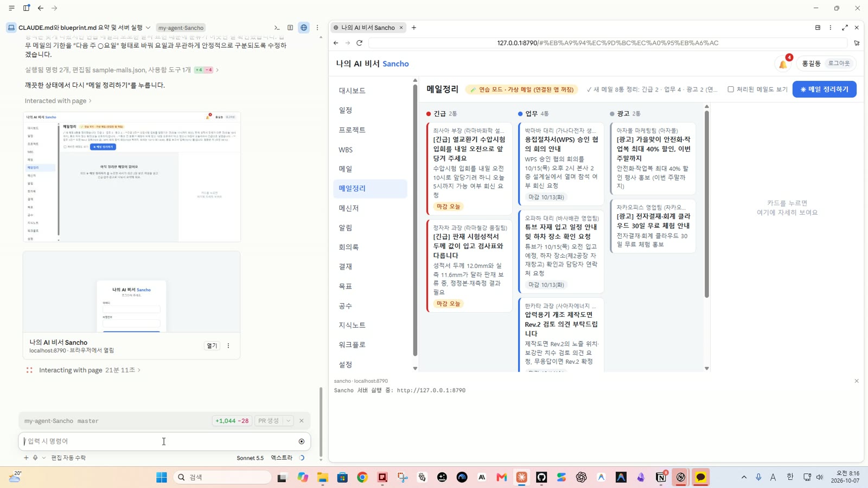Select the 나의 AI 비서 Sancho browser tab
Viewport: 868px width, 488px height.
(x=368, y=28)
